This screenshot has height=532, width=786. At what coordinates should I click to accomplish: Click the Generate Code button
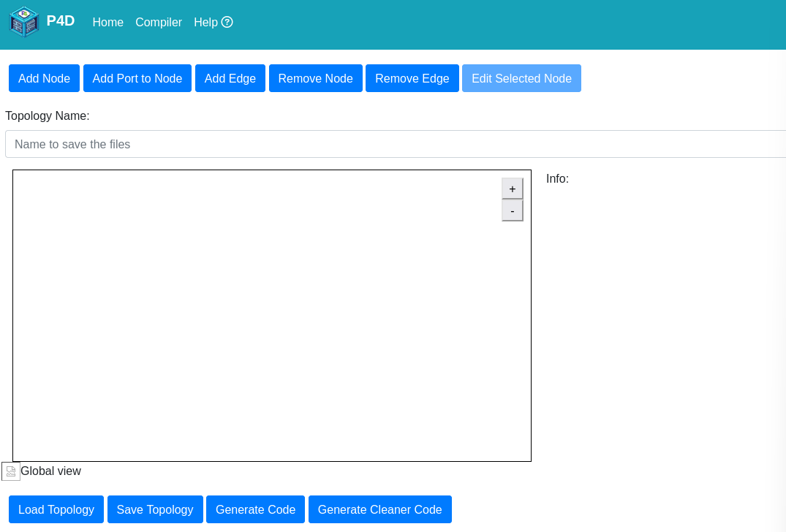255,509
